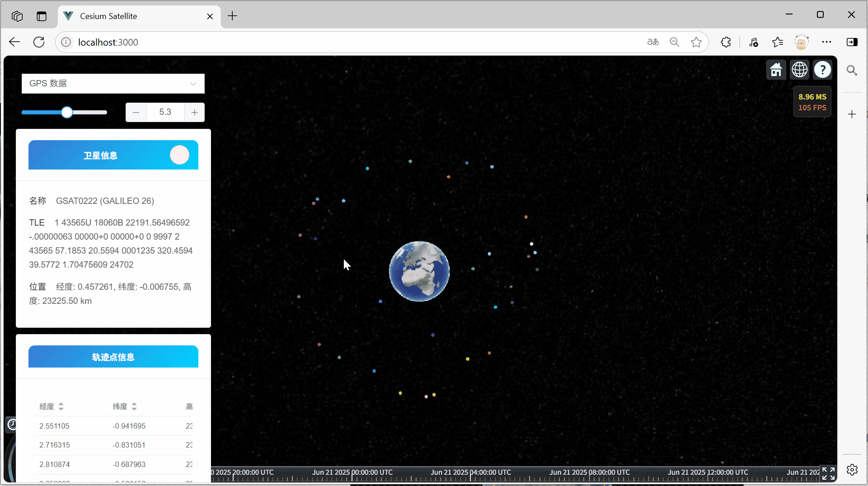
Task: Add this page to favorites
Action: pos(696,42)
